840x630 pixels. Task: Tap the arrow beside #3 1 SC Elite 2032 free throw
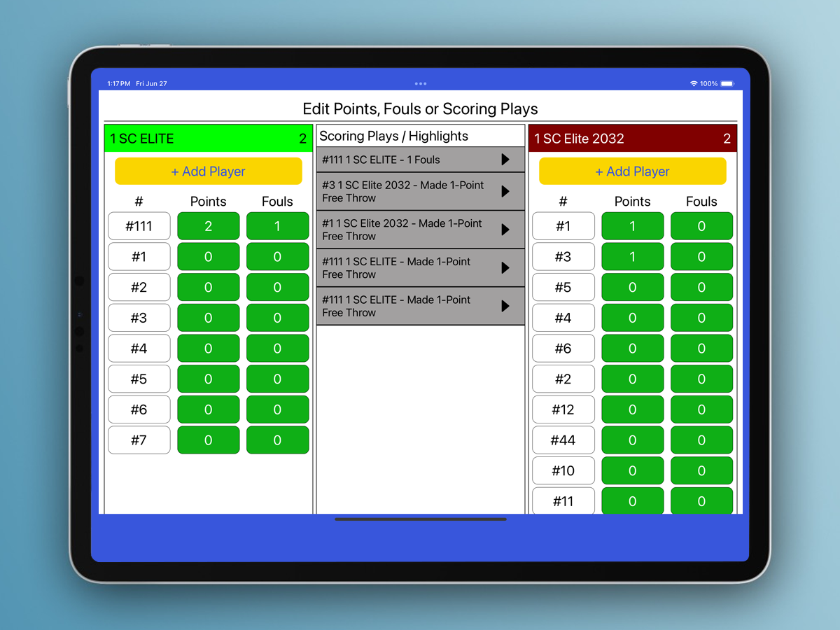[505, 191]
